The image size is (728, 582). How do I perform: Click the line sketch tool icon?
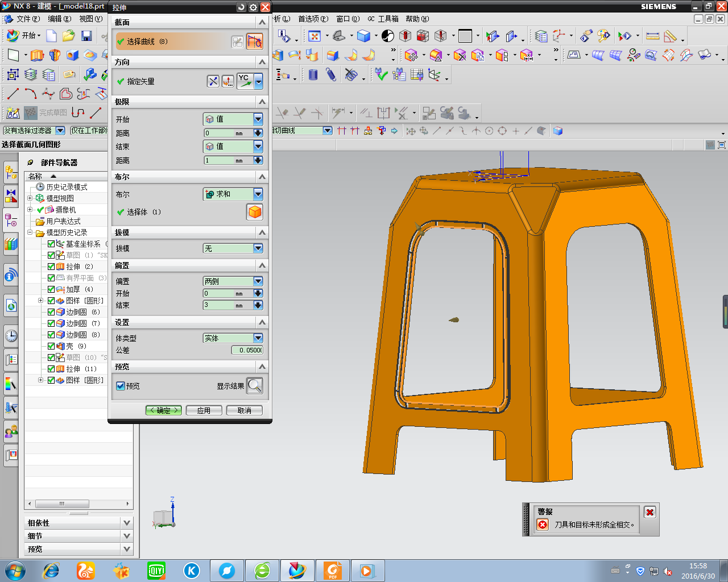click(x=13, y=94)
